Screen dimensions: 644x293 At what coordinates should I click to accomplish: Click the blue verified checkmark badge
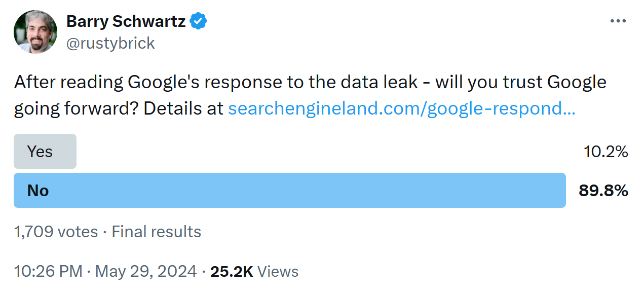coord(198,21)
